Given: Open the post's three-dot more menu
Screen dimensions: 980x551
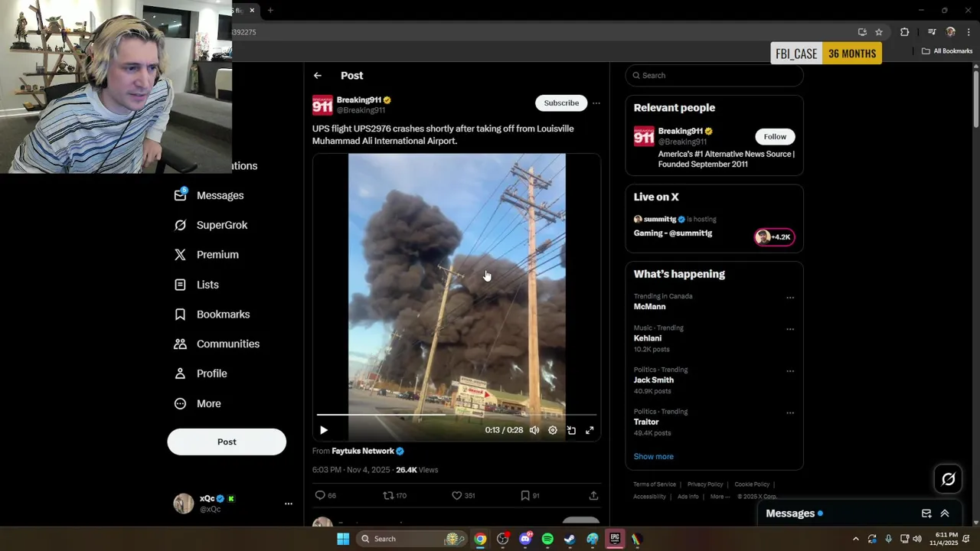Looking at the screenshot, I should tap(596, 103).
